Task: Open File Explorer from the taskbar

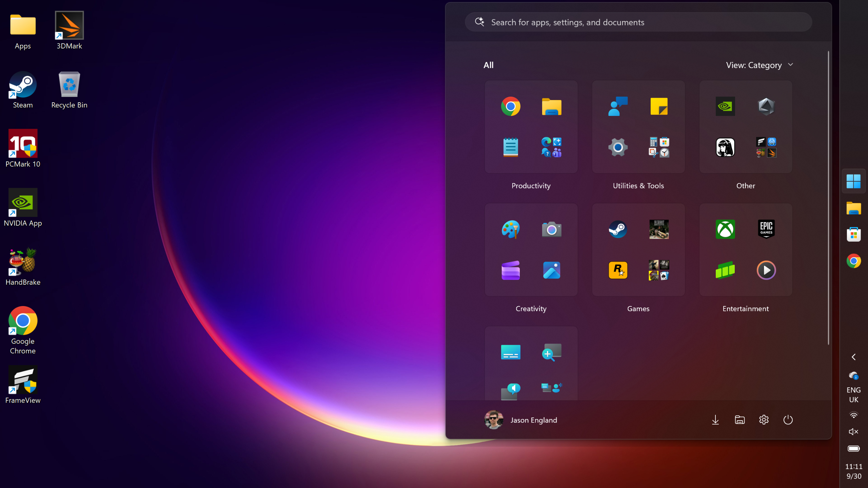Action: tap(853, 208)
